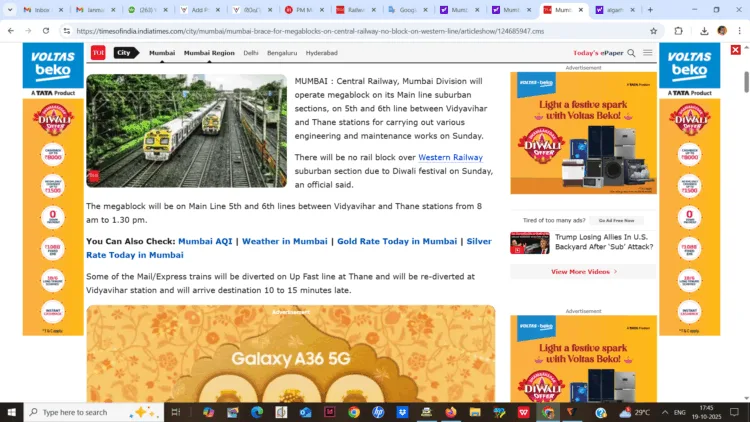Select Hyderabad in city navigation
Image resolution: width=750 pixels, height=422 pixels.
[x=321, y=52]
